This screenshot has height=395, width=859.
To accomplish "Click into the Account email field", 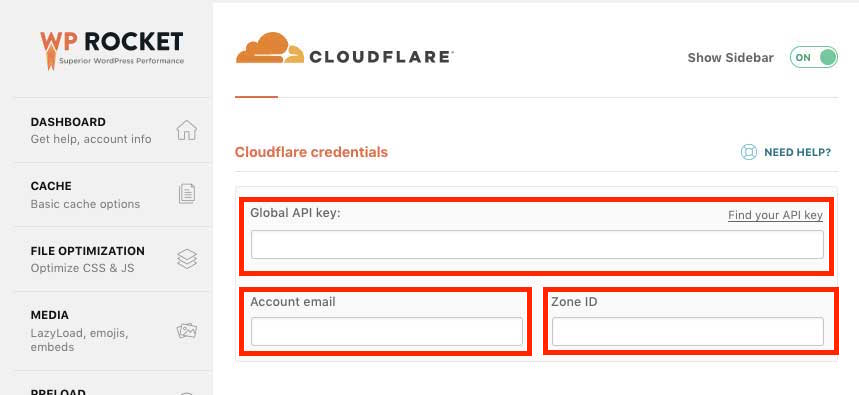I will [x=387, y=331].
